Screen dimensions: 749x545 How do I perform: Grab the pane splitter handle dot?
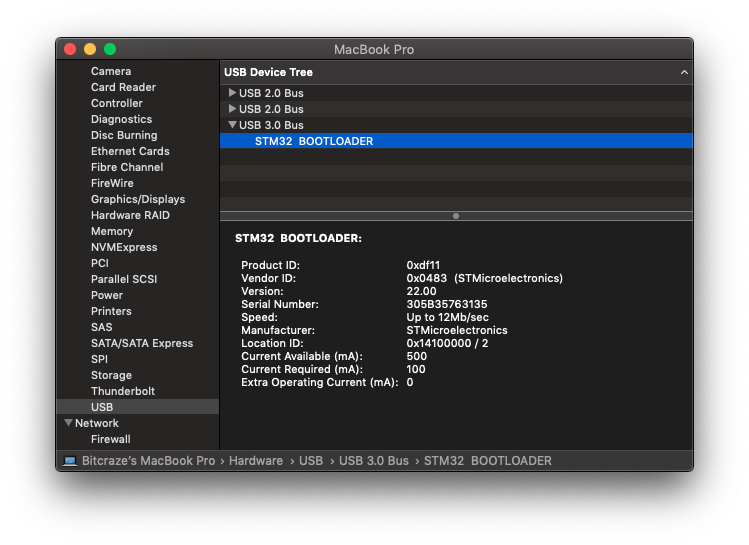[456, 216]
